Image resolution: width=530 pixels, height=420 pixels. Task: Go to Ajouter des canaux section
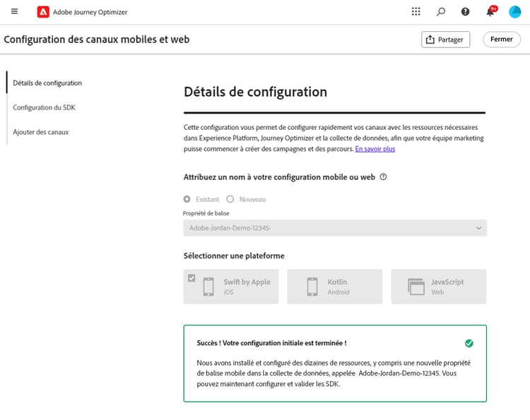tap(41, 132)
